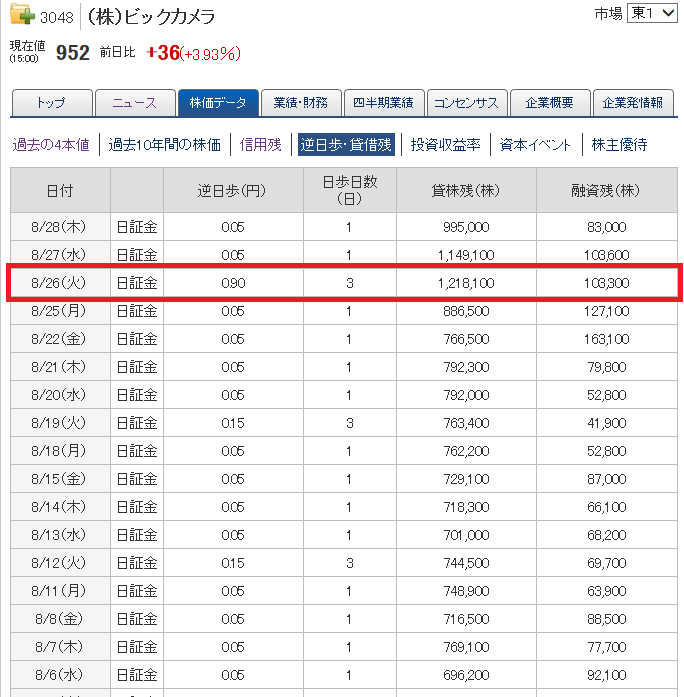Click the 8/14(木) date cell
This screenshot has width=684, height=697.
(59, 507)
